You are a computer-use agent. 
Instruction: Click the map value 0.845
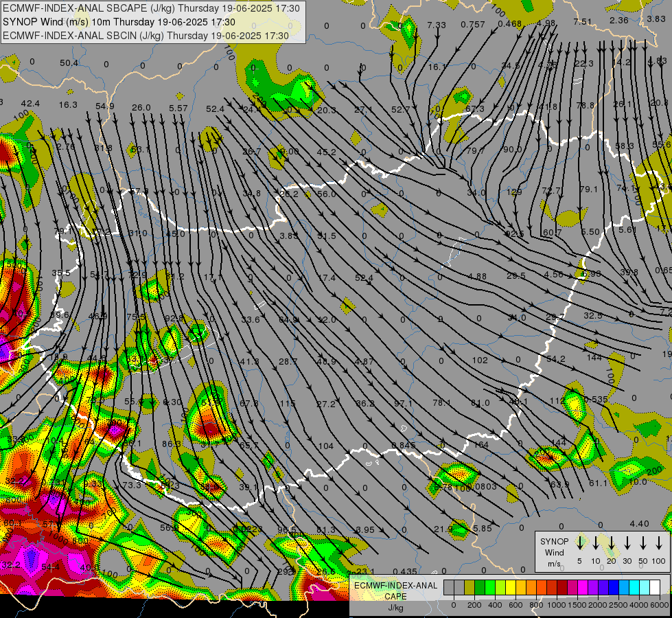[x=404, y=445]
